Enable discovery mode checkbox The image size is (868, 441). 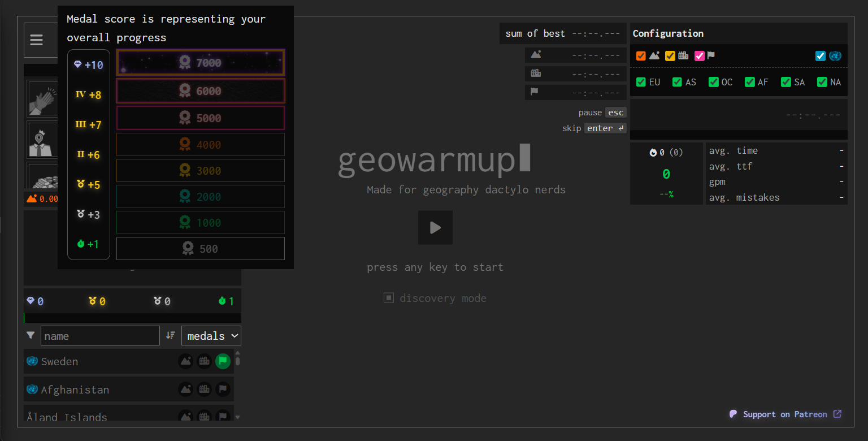[389, 297]
